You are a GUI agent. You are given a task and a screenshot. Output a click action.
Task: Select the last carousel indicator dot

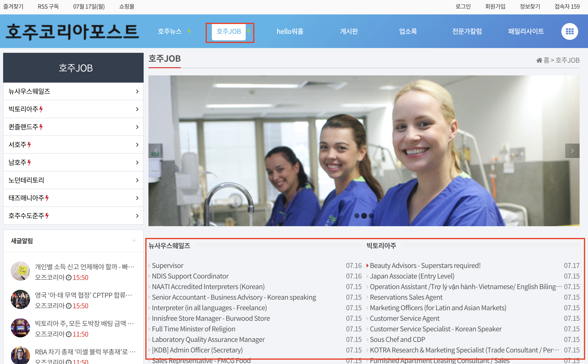371,216
